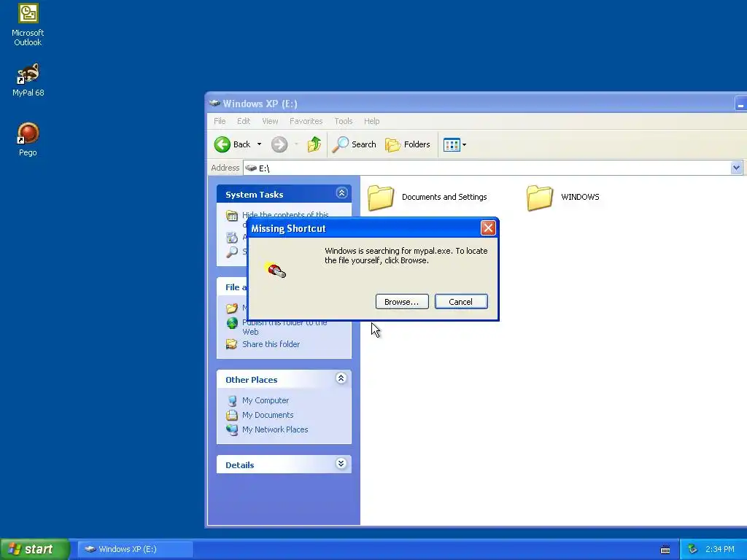Open the Tools menu

point(344,121)
